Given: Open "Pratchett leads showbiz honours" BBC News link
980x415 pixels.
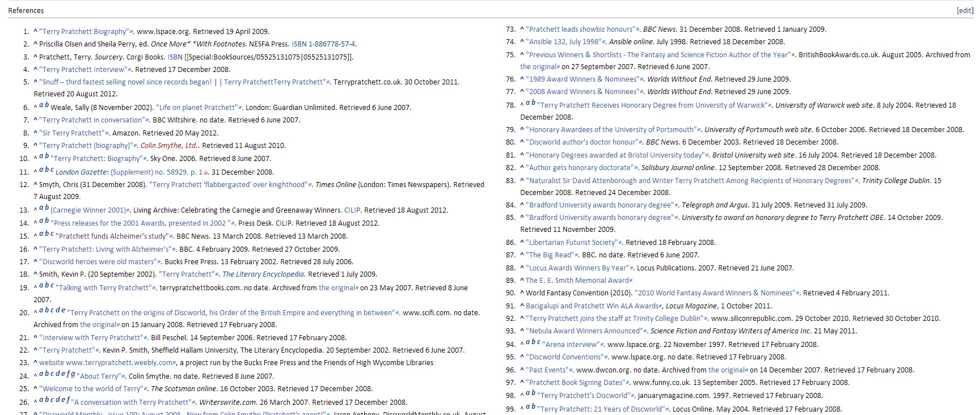Looking at the screenshot, I should point(580,29).
